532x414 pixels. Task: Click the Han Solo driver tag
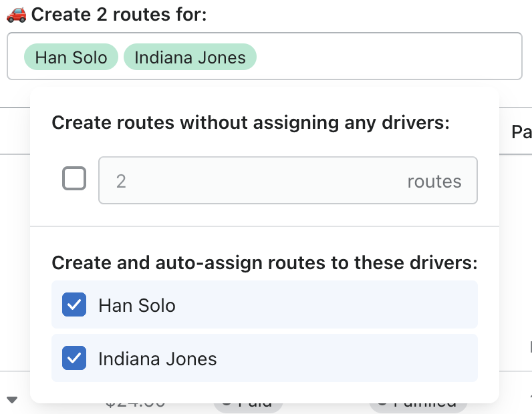(71, 57)
